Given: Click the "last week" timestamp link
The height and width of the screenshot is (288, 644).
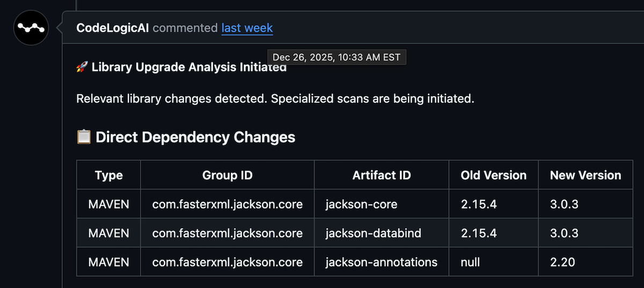Looking at the screenshot, I should pos(247,28).
